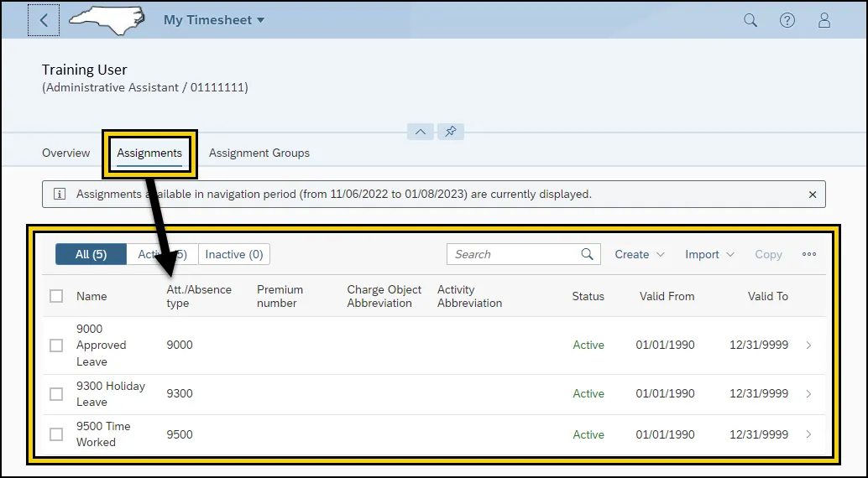
Task: Collapse the header with up chevron
Action: (x=421, y=132)
